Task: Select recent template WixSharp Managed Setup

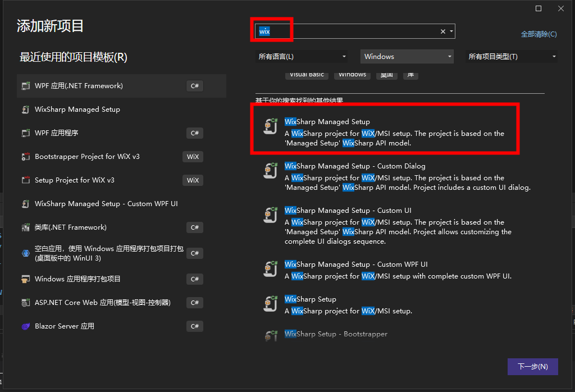Action: point(121,110)
